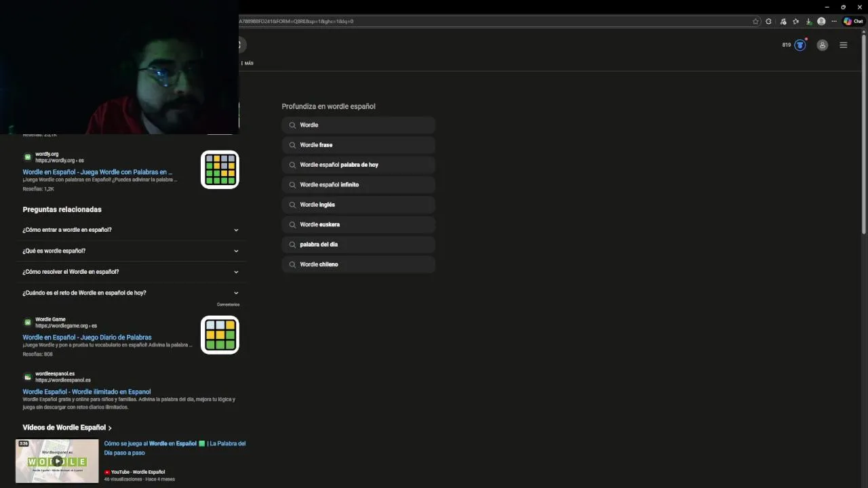Open the Bing Rewards 819 points badge
The image size is (868, 488).
tap(793, 45)
